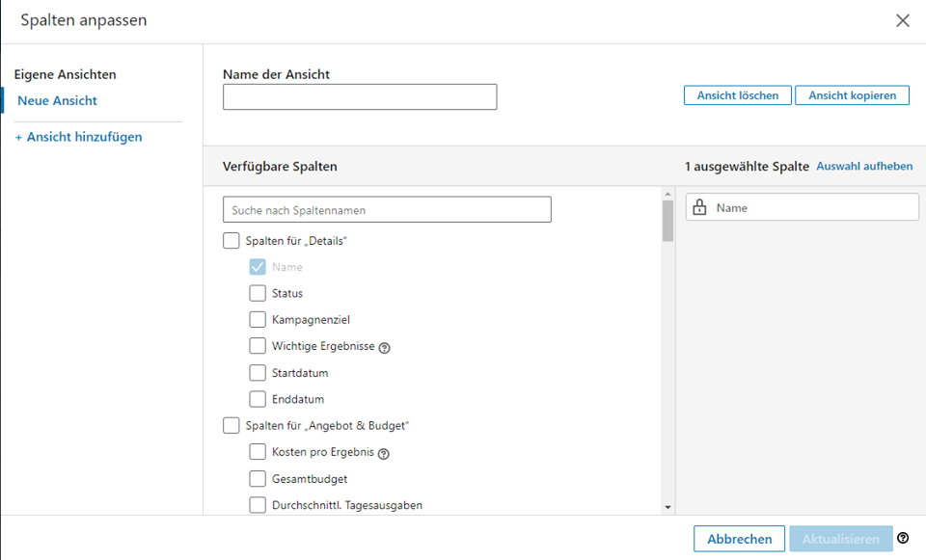
Task: Check the Wichtige Ergebnisse checkbox
Action: (x=258, y=346)
